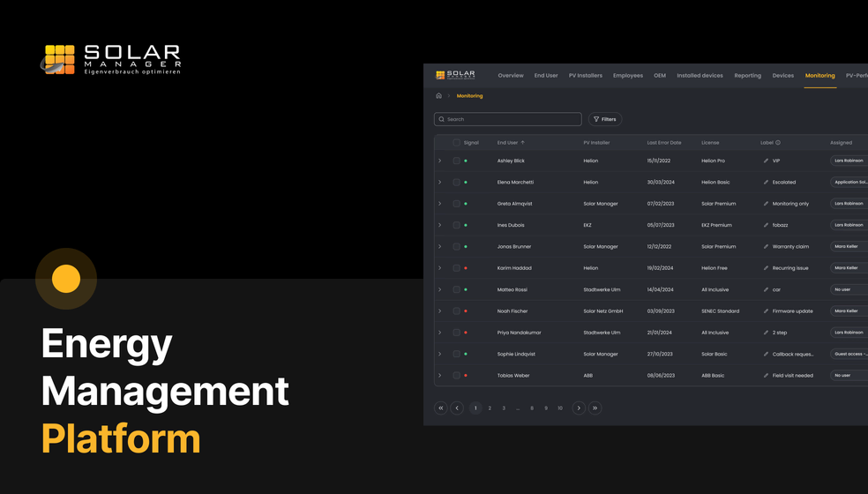Viewport: 868px width, 494px height.
Task: Open the End User tab
Action: pos(546,75)
